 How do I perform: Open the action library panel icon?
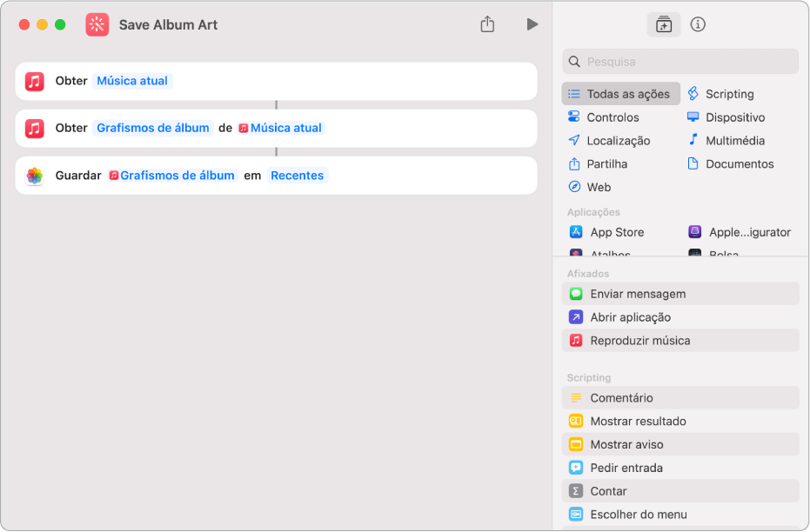tap(664, 24)
